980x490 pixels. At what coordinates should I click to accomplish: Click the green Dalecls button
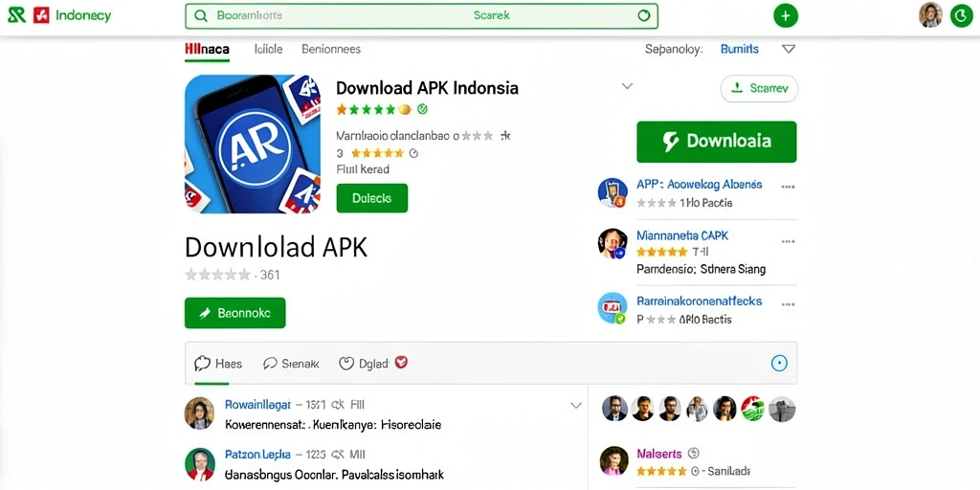[x=372, y=198]
